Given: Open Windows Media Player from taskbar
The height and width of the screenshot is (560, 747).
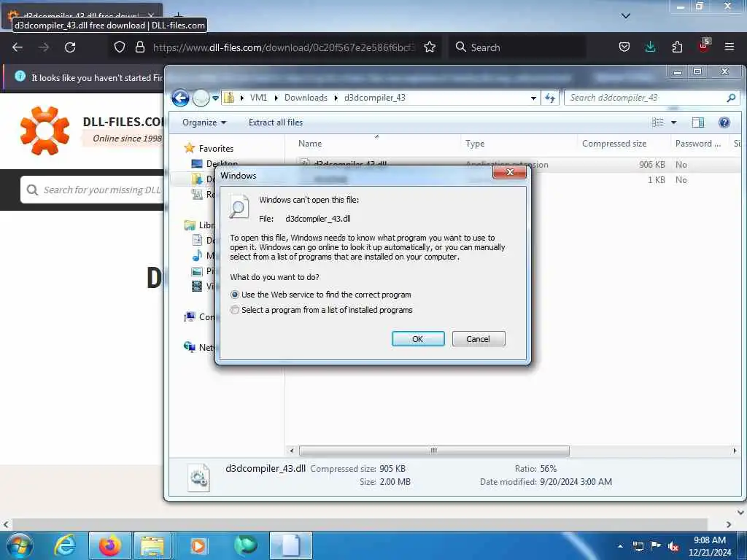Looking at the screenshot, I should 198,545.
